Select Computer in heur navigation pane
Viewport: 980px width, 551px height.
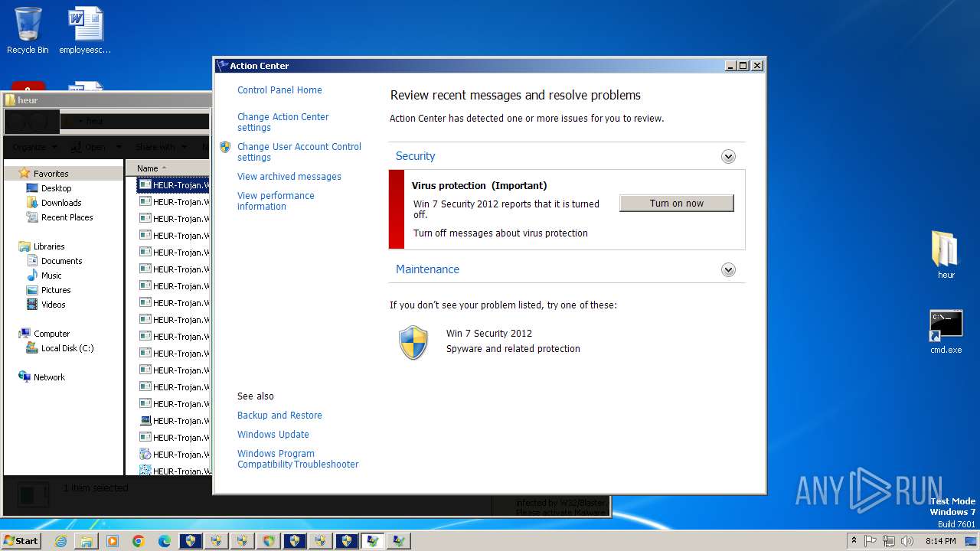coord(51,334)
